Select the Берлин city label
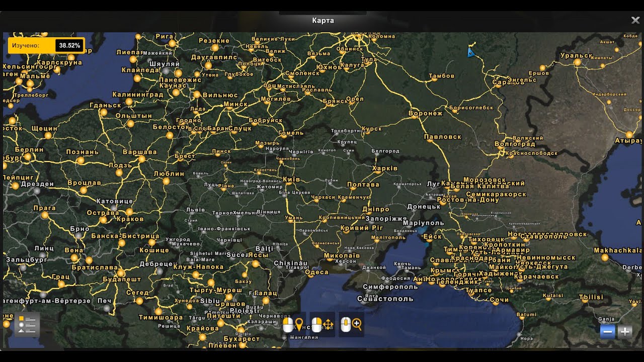This screenshot has height=362, width=644. (29, 150)
